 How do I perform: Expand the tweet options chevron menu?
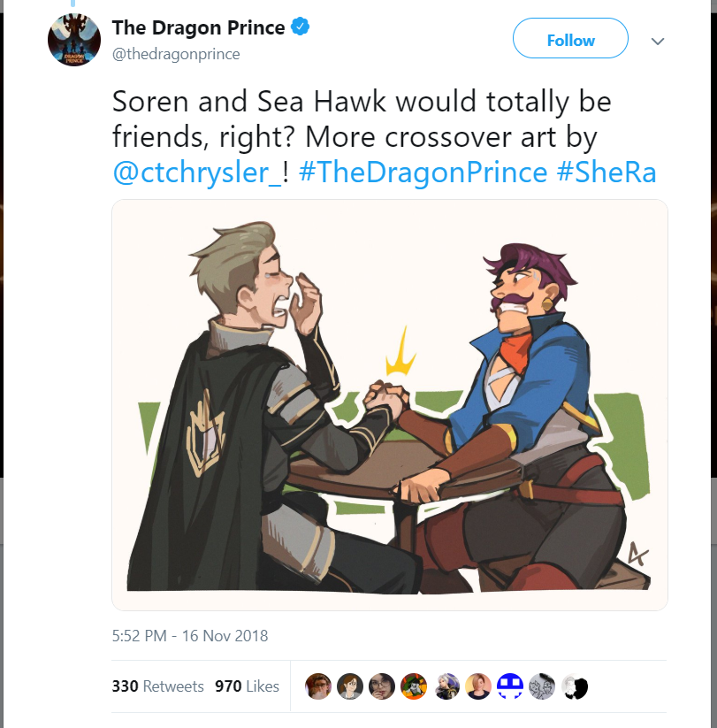click(658, 42)
